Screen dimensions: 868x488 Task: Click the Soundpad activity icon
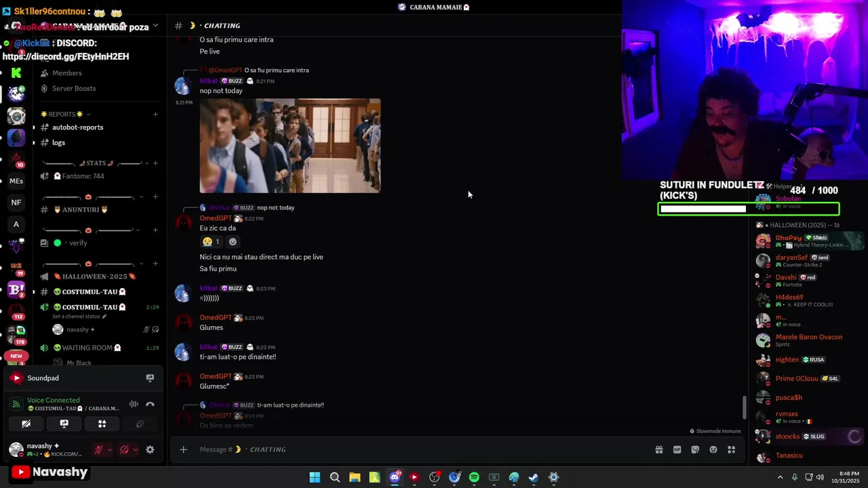coord(16,378)
